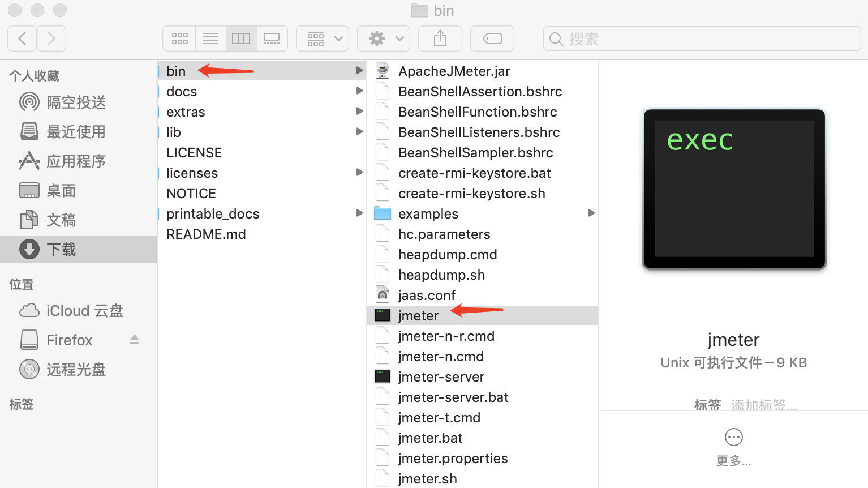Select the ApacheJMeter.jar file icon
This screenshot has height=488, width=868.
383,71
